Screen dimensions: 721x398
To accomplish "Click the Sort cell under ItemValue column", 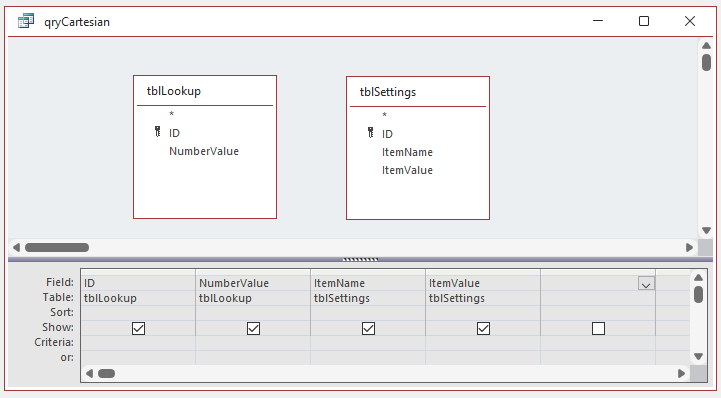I will click(483, 313).
